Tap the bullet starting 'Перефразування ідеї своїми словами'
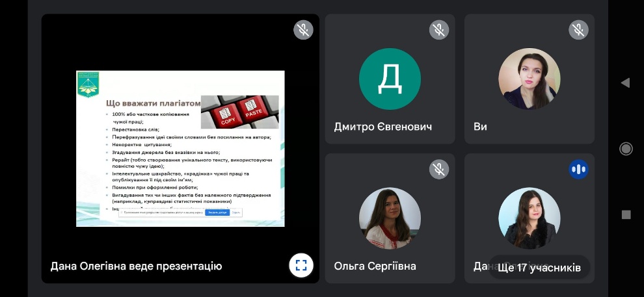644x297 pixels. click(x=191, y=137)
